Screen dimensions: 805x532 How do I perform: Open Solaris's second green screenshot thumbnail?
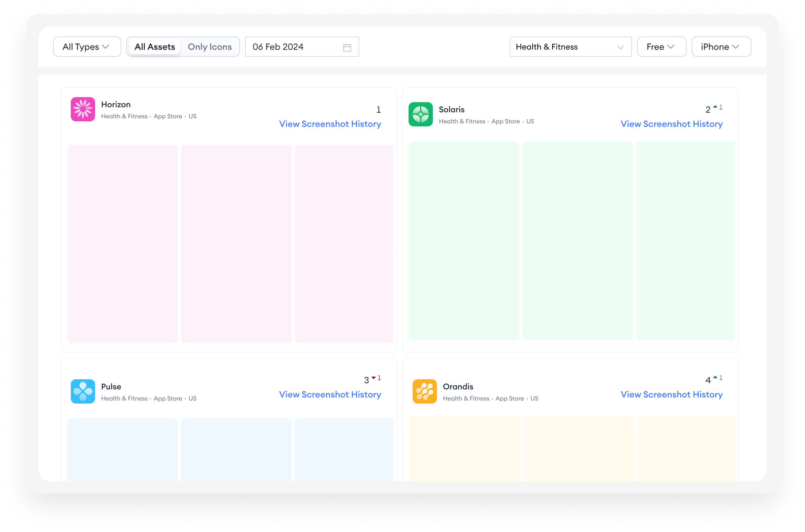tap(577, 241)
